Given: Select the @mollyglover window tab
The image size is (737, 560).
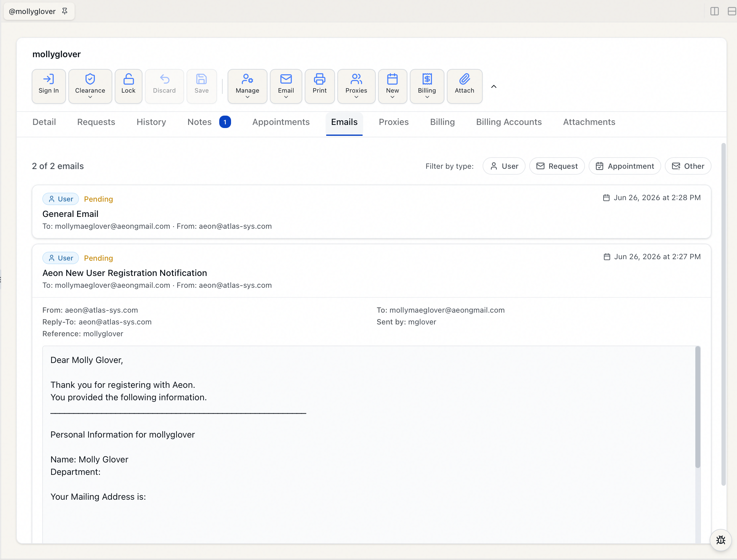Looking at the screenshot, I should coord(39,11).
